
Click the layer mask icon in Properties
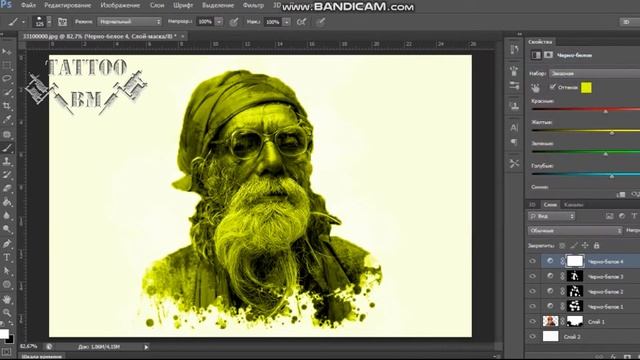coord(548,55)
